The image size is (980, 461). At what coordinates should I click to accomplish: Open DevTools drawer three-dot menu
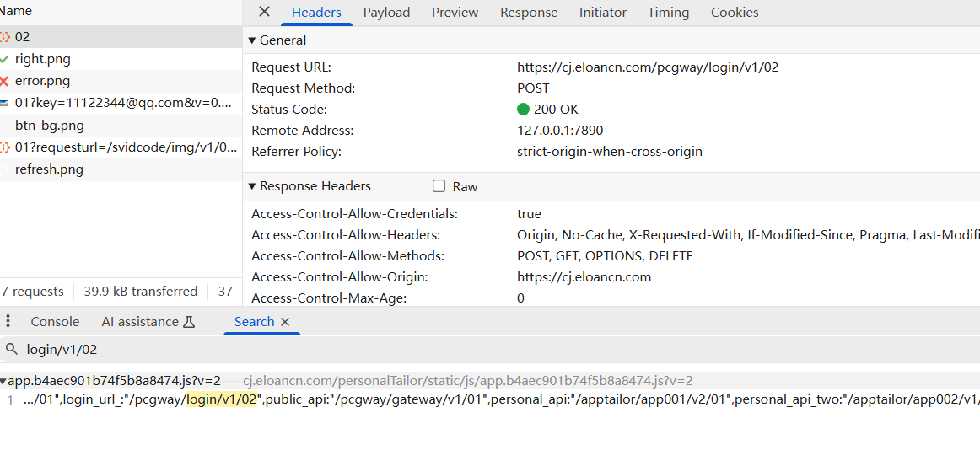(8, 321)
